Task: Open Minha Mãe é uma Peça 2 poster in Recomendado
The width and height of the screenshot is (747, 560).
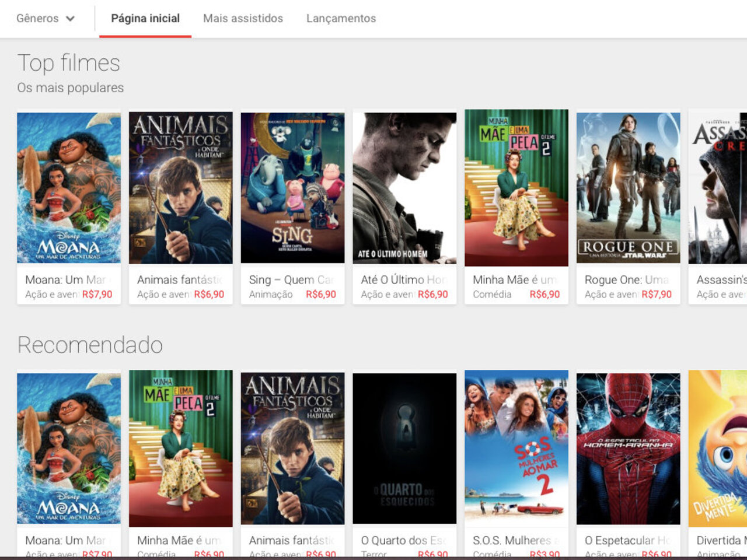Action: [x=181, y=449]
